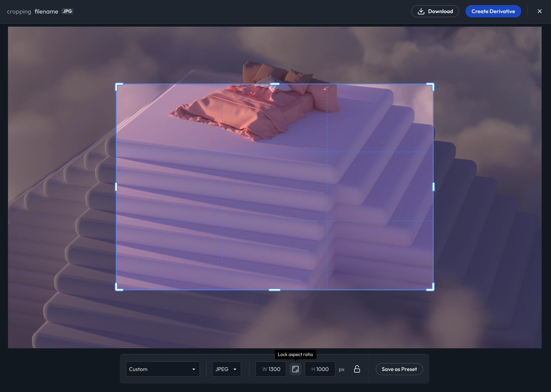Click the download arrow icon
The height and width of the screenshot is (392, 551).
click(421, 11)
